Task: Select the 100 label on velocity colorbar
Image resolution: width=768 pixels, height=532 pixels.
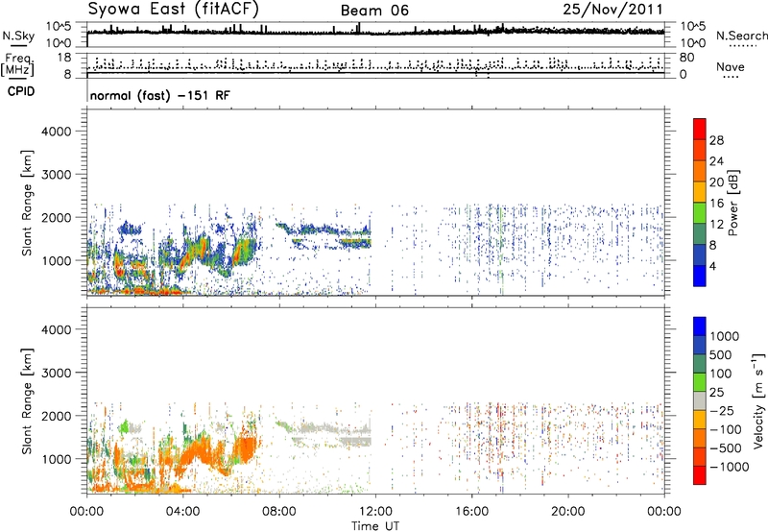Action: (720, 374)
